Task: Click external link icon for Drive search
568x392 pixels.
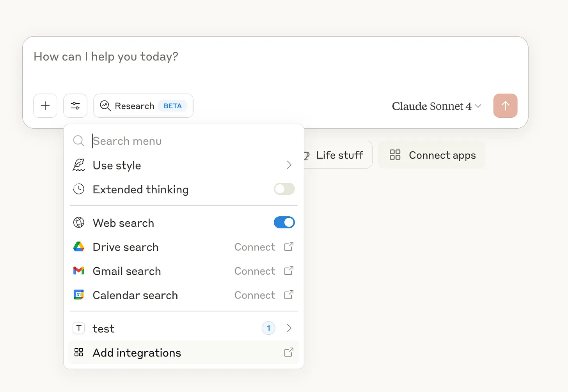Action: pyautogui.click(x=289, y=247)
